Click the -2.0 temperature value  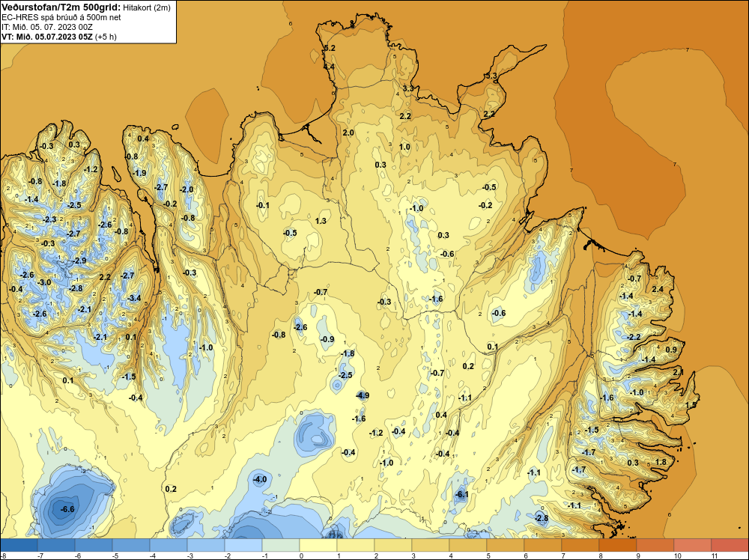187,189
